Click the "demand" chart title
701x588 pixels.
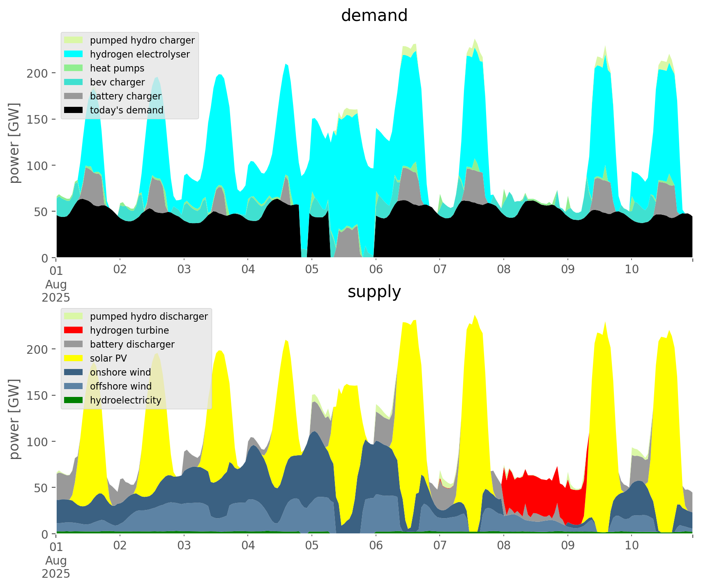click(374, 16)
